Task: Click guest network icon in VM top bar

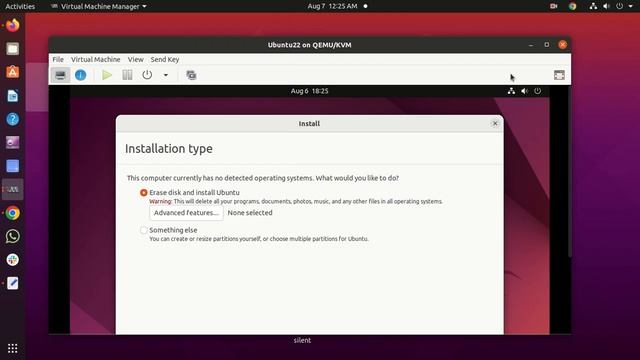Action: (511, 91)
